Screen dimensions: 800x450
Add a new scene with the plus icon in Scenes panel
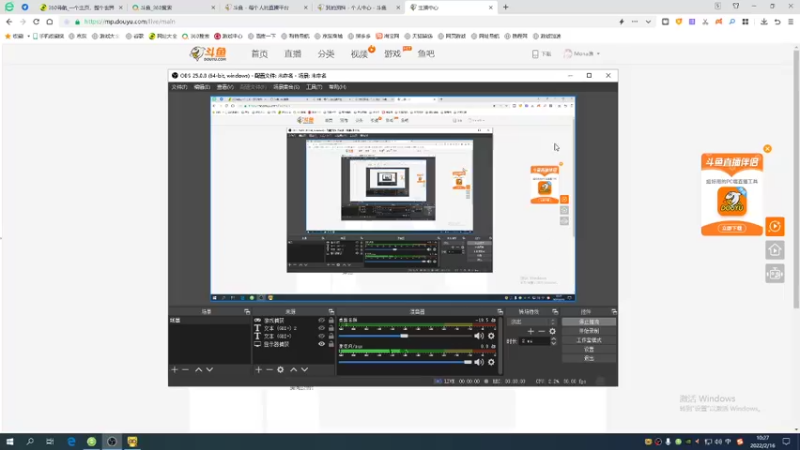[174, 369]
